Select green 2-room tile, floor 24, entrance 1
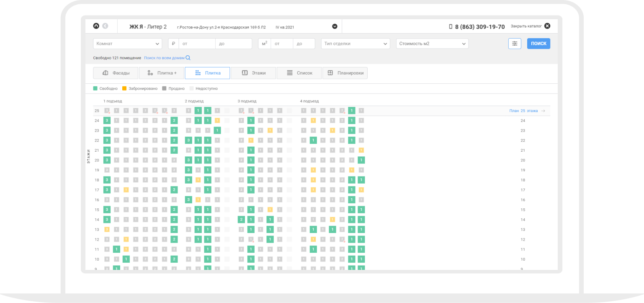The height and width of the screenshot is (303, 644). tap(174, 120)
